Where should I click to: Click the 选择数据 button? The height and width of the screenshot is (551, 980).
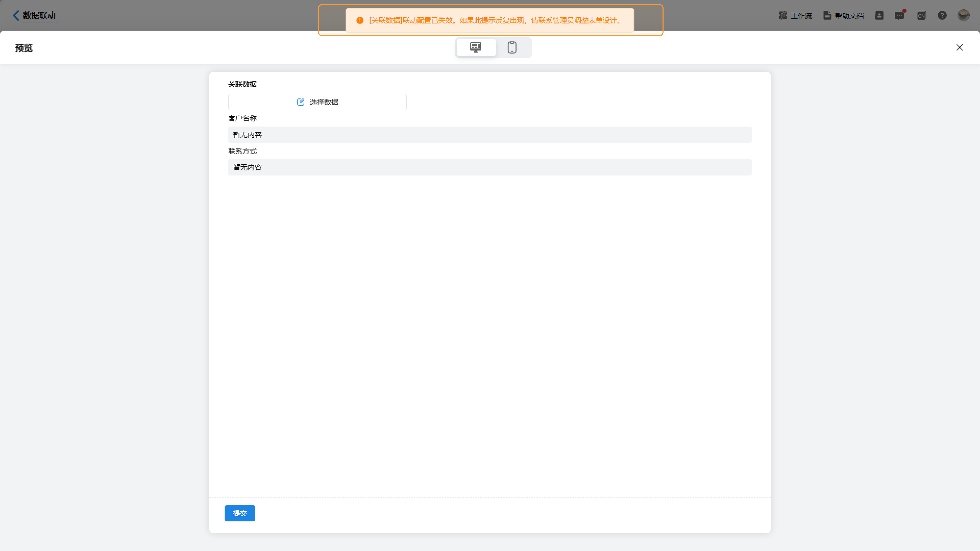(317, 102)
